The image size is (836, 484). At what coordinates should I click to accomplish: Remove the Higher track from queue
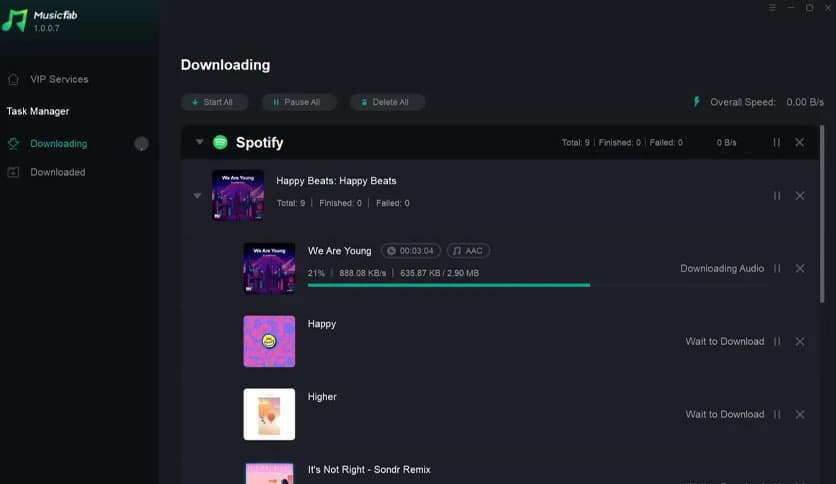point(800,415)
